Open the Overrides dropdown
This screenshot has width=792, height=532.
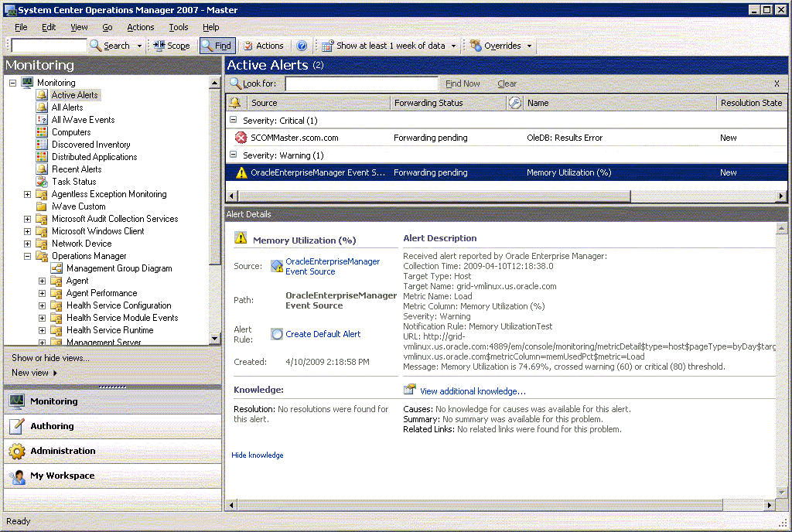click(x=502, y=46)
